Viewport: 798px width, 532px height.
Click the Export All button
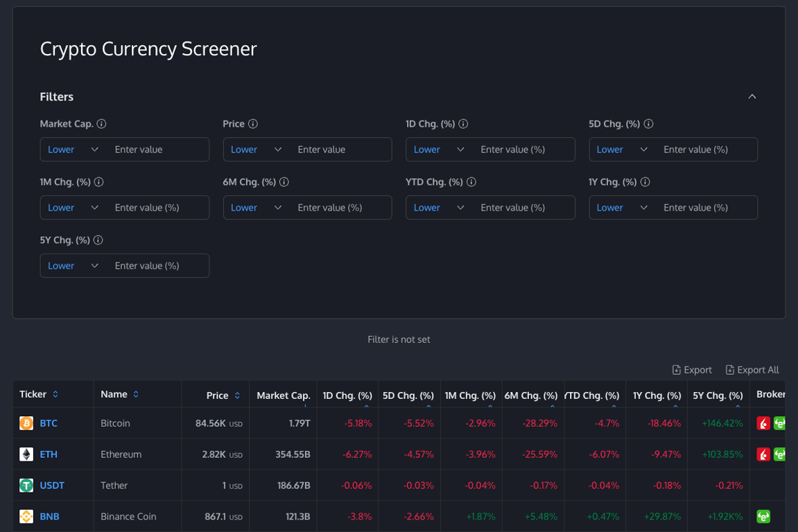coord(752,370)
